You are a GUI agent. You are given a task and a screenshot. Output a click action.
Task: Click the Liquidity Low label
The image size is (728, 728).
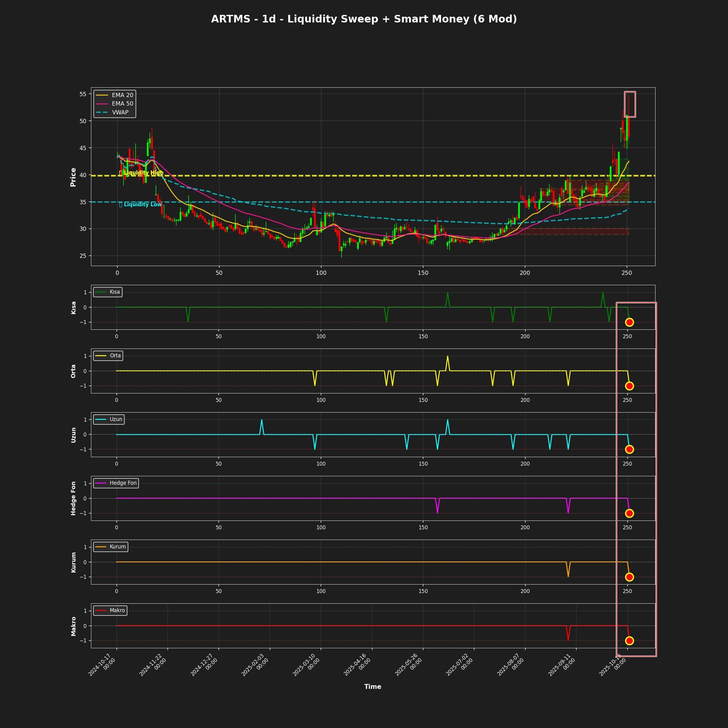click(140, 204)
